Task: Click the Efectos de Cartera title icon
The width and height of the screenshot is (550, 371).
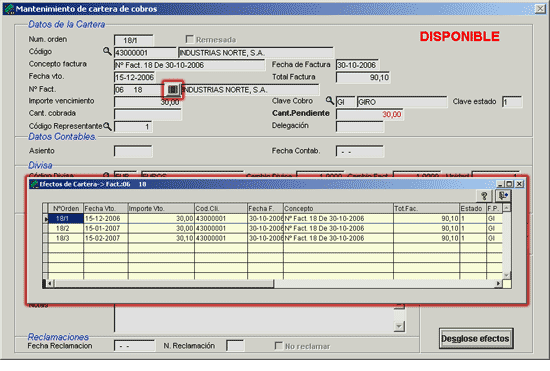Action: tap(34, 184)
